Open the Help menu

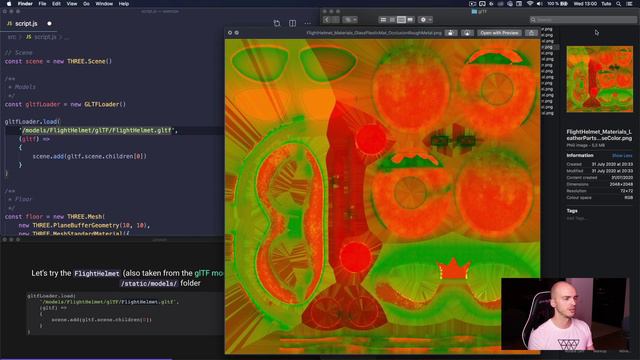124,4
